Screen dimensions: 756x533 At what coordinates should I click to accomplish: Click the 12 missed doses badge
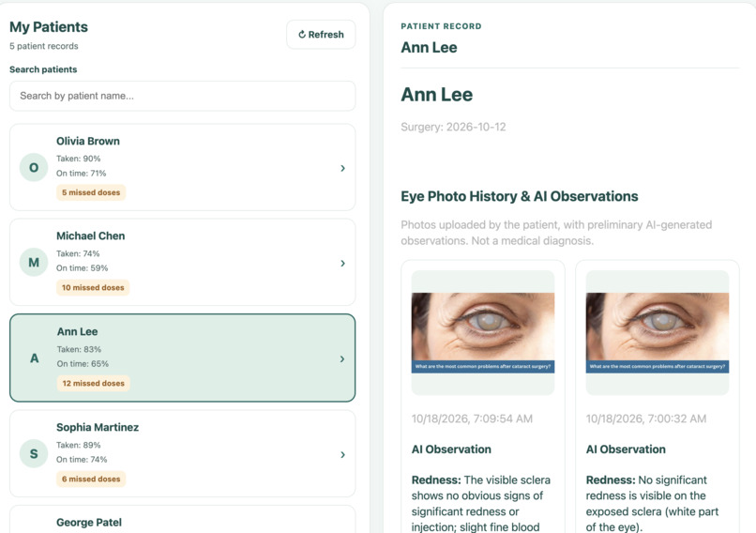tap(94, 384)
